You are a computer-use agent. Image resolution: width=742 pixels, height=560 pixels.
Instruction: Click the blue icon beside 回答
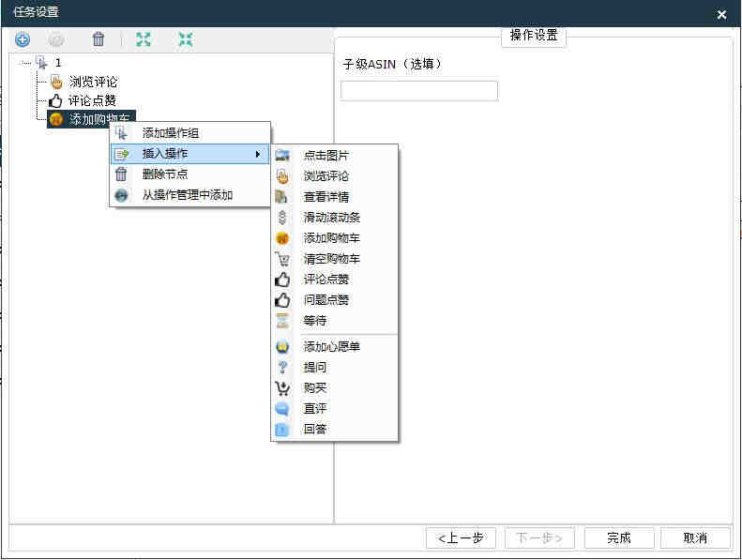[282, 430]
